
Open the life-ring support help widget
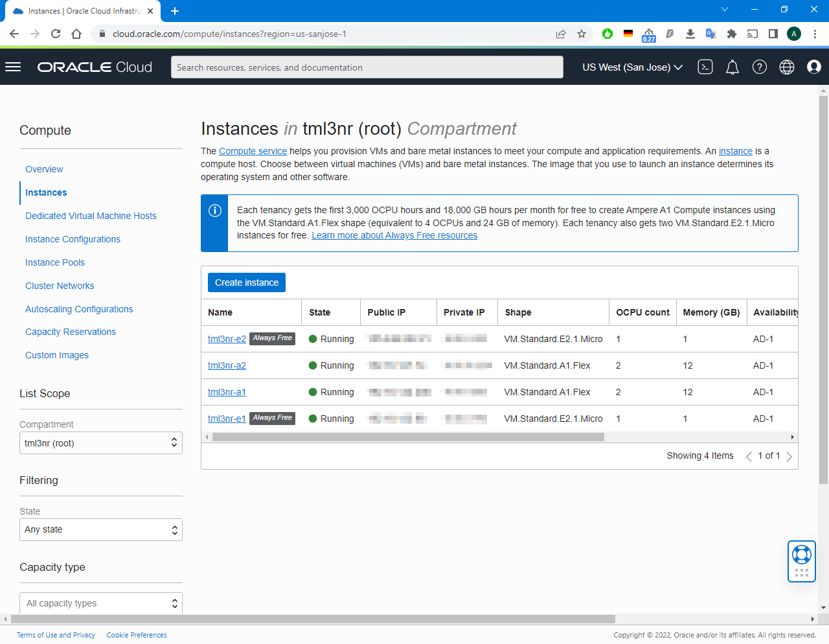[x=802, y=561]
